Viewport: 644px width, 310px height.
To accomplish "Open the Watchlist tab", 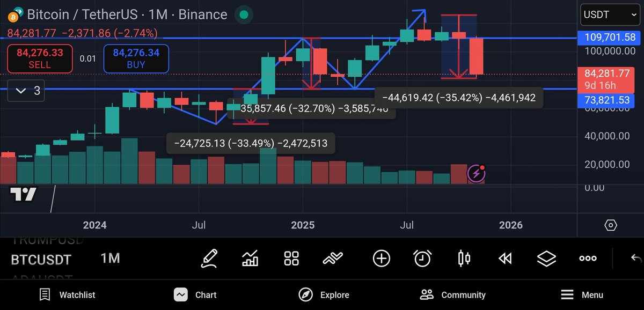I will point(68,294).
